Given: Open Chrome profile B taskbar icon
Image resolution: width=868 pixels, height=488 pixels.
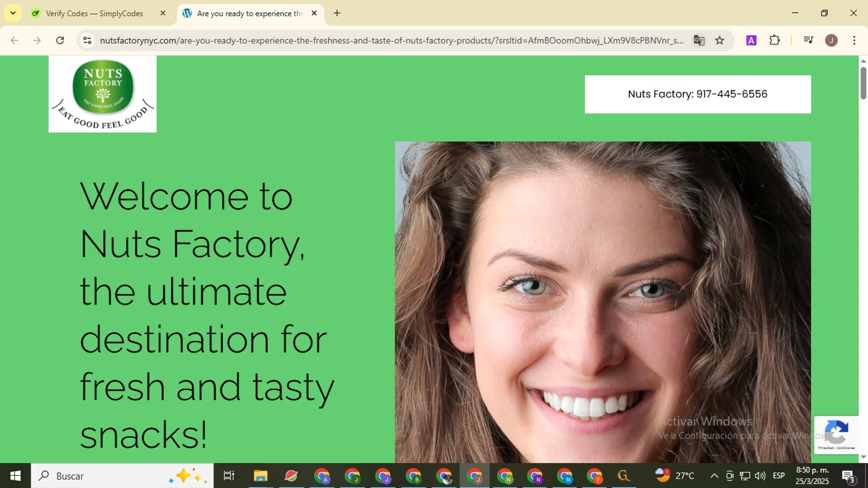Looking at the screenshot, I should 413,476.
